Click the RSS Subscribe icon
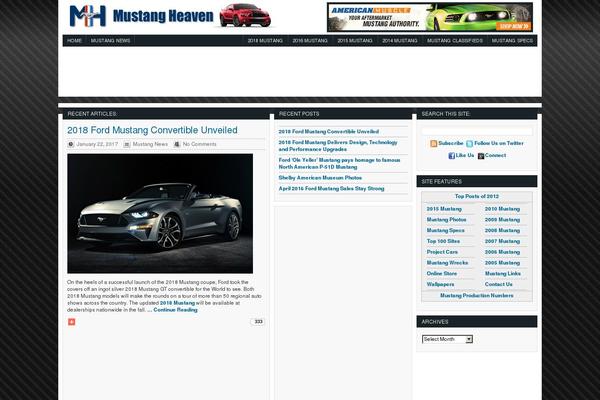The image size is (600, 400). click(434, 144)
